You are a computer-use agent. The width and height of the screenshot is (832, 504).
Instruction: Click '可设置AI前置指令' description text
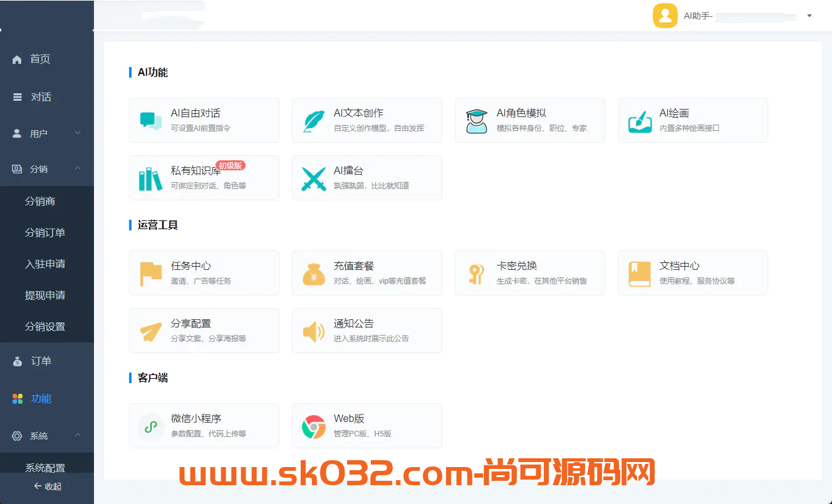click(x=200, y=128)
